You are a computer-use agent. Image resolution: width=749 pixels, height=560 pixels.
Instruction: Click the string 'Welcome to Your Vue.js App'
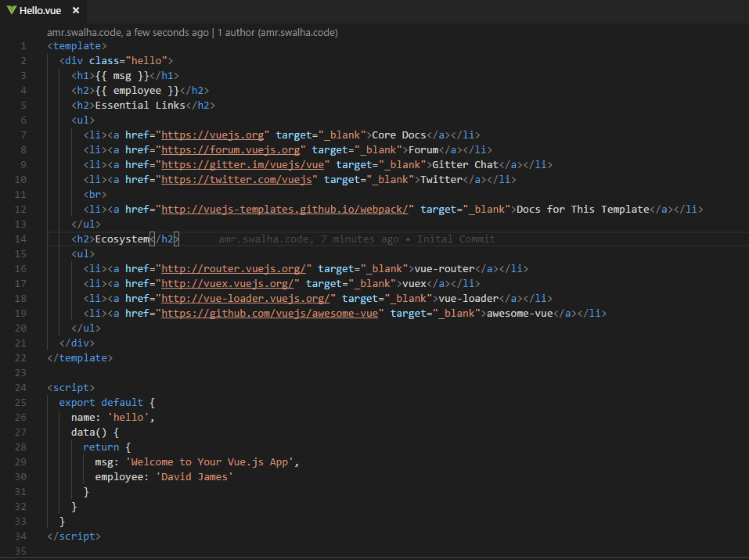(x=210, y=461)
